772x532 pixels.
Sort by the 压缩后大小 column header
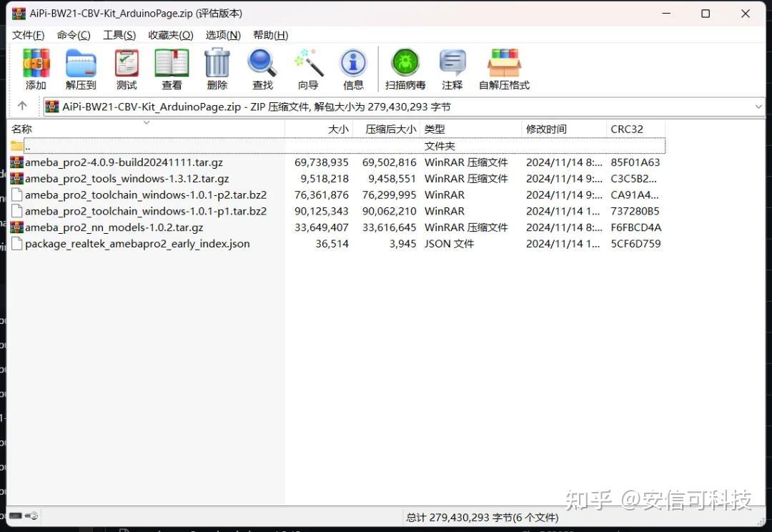click(x=387, y=129)
